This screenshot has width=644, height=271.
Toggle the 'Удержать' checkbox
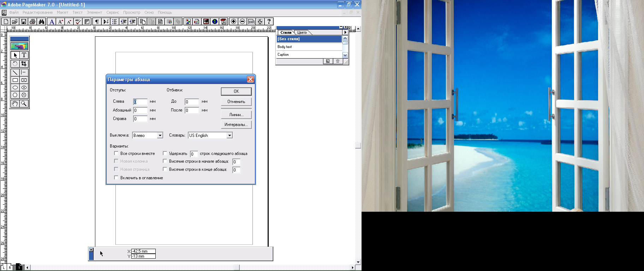pos(165,153)
